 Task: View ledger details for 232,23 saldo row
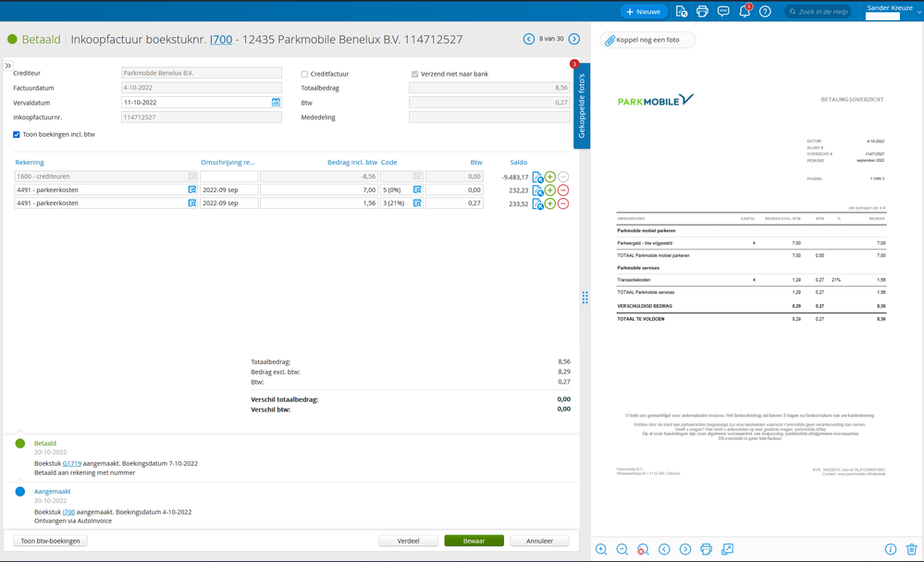537,190
